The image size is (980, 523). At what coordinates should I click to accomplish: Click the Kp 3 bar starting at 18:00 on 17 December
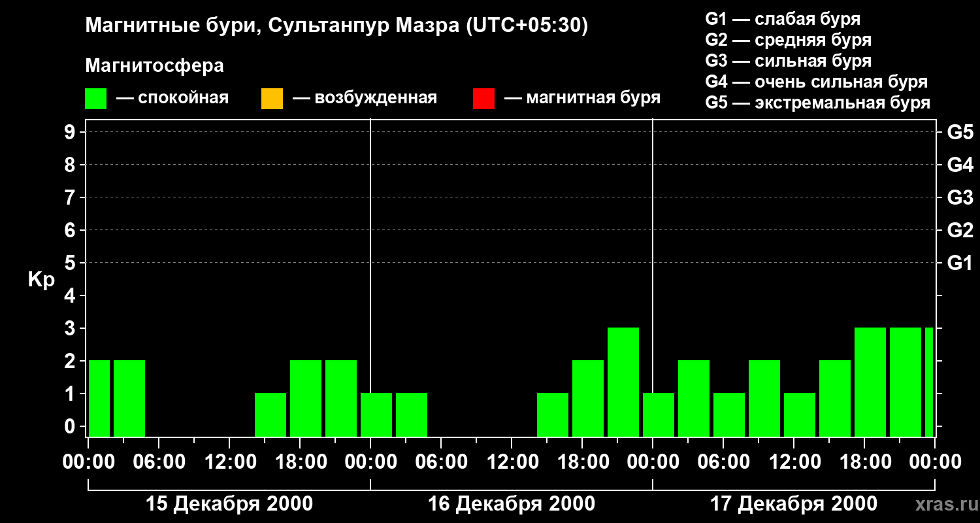(870, 382)
